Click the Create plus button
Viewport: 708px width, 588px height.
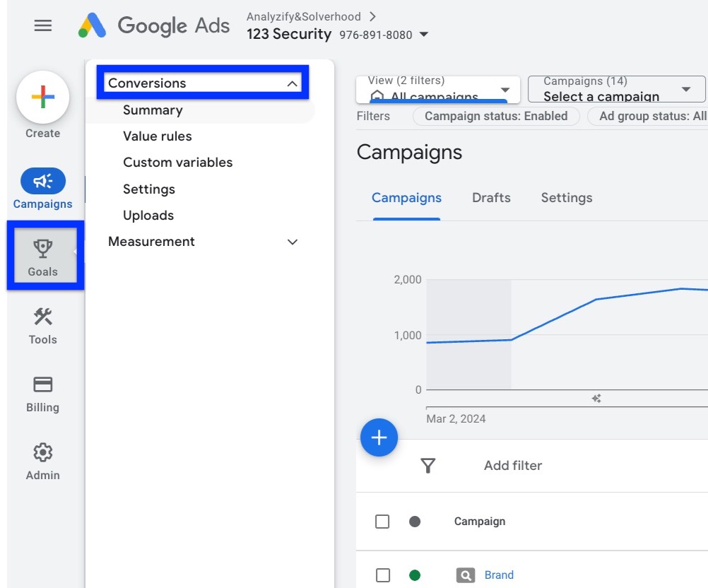[x=43, y=97]
